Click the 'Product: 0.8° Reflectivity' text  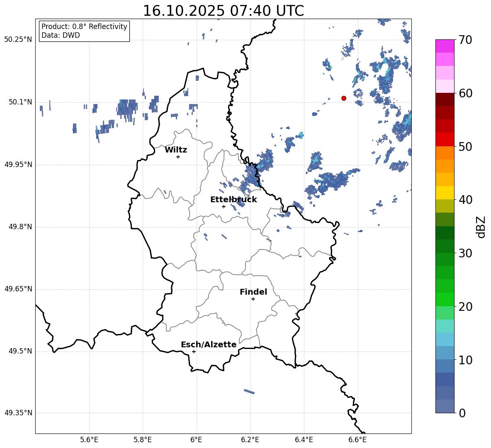pyautogui.click(x=84, y=26)
